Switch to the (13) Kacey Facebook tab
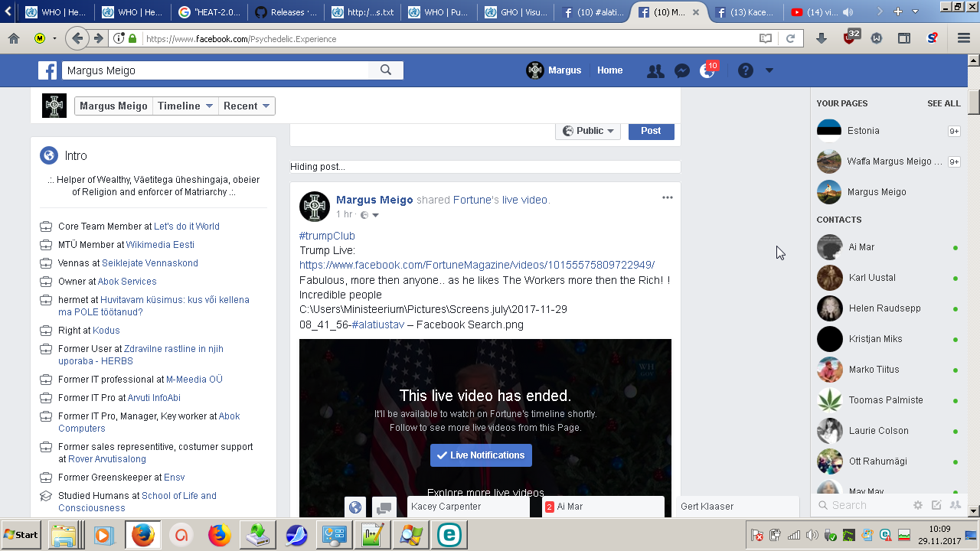 click(744, 12)
